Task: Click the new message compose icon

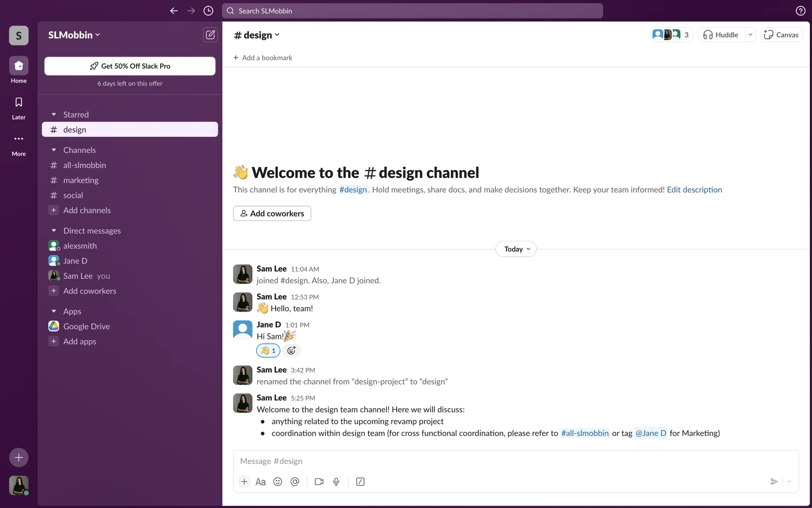Action: coord(210,35)
